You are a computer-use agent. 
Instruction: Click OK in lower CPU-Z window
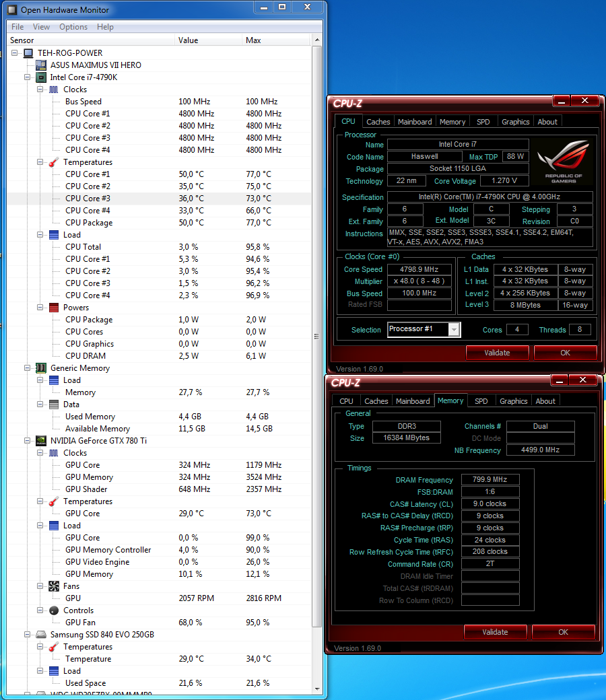564,632
